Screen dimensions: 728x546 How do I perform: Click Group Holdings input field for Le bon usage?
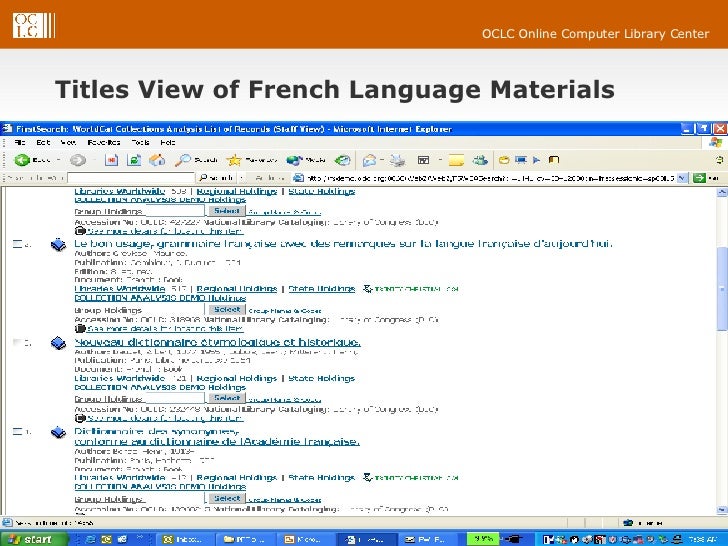point(174,310)
